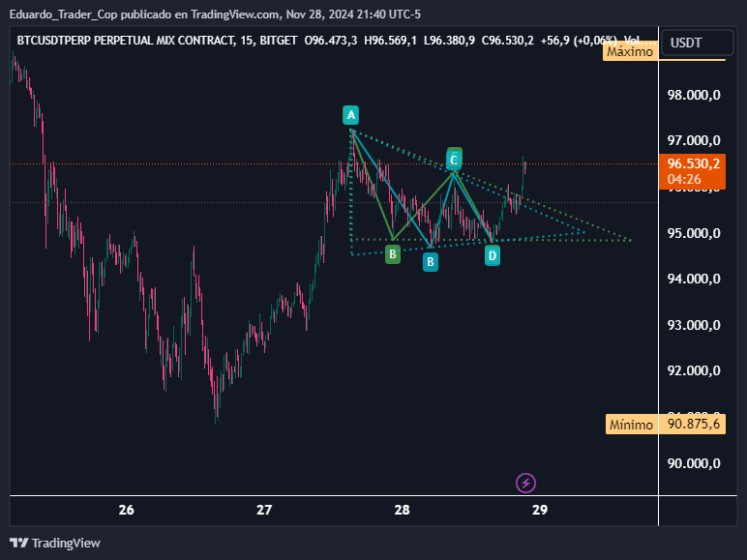Click the C96.530,2 close value
Image resolution: width=747 pixels, height=560 pixels.
507,41
